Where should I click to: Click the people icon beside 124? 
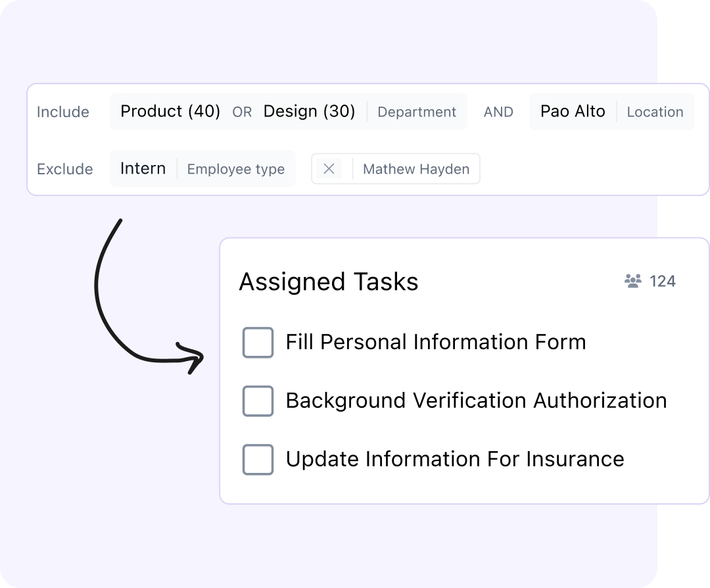pos(632,281)
